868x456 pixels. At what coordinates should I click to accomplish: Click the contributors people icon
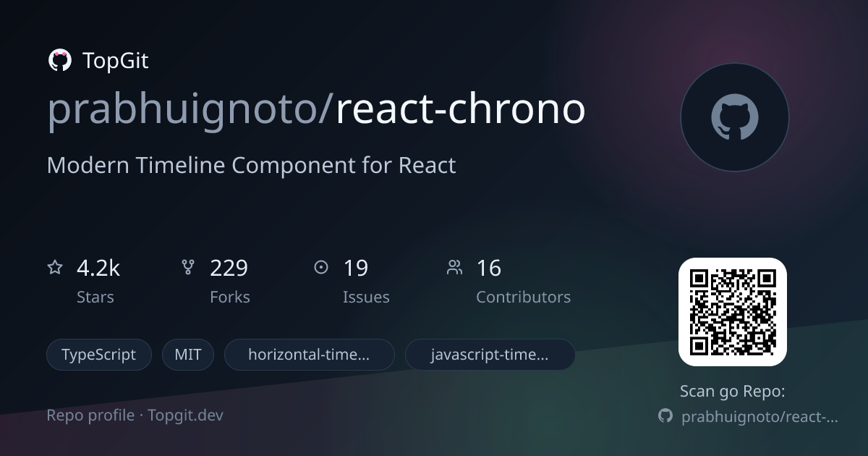point(454,268)
